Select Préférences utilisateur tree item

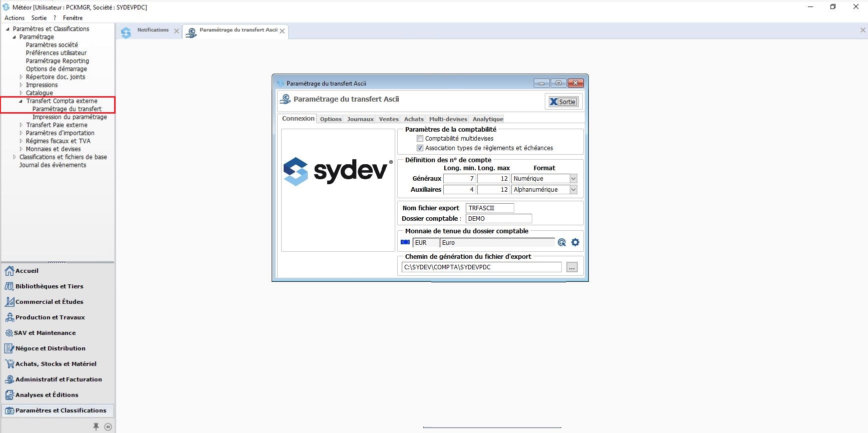coord(56,53)
